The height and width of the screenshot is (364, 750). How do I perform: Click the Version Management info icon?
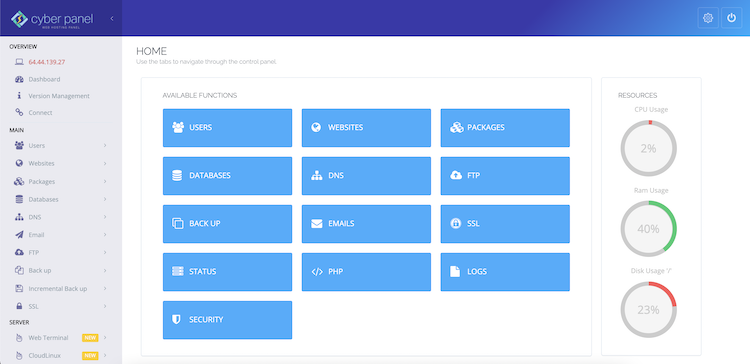click(x=19, y=96)
